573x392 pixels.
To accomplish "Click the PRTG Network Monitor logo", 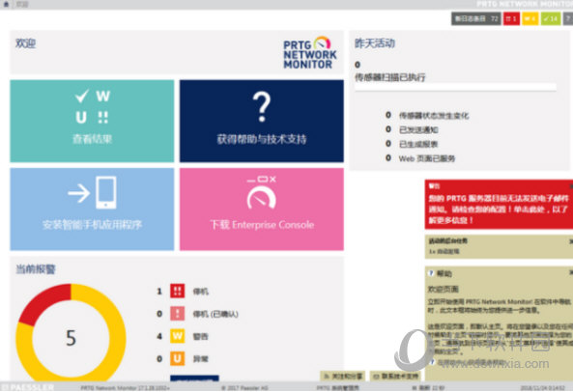I will click(x=310, y=52).
